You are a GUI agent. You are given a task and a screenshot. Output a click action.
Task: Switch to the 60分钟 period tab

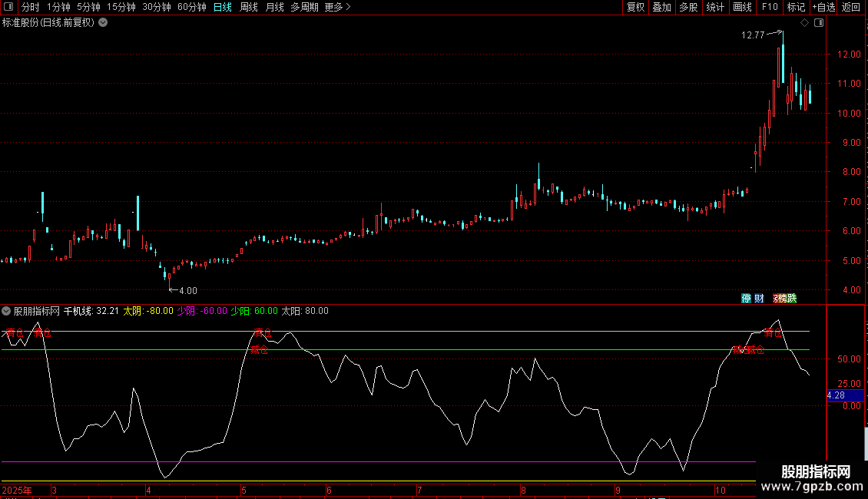coord(191,7)
